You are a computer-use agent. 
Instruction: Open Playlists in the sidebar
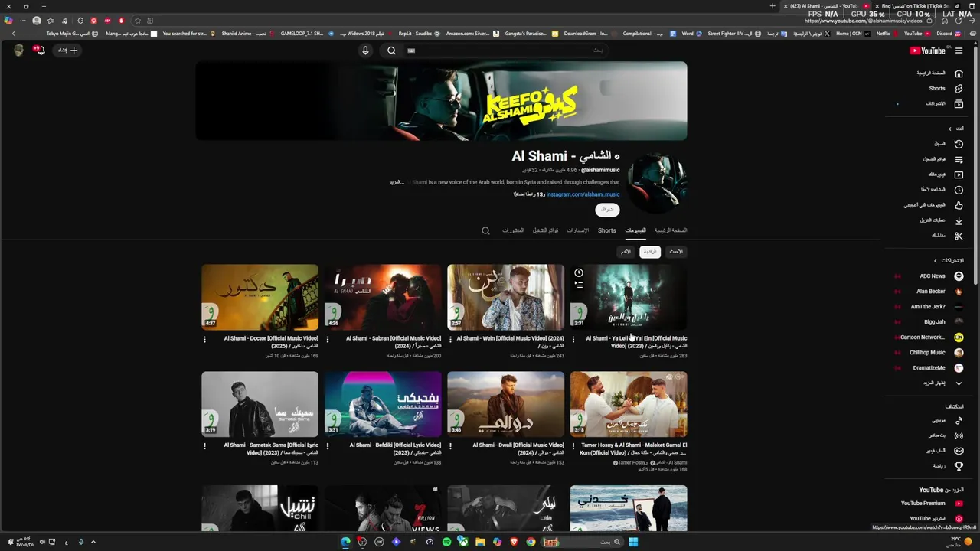pyautogui.click(x=942, y=159)
